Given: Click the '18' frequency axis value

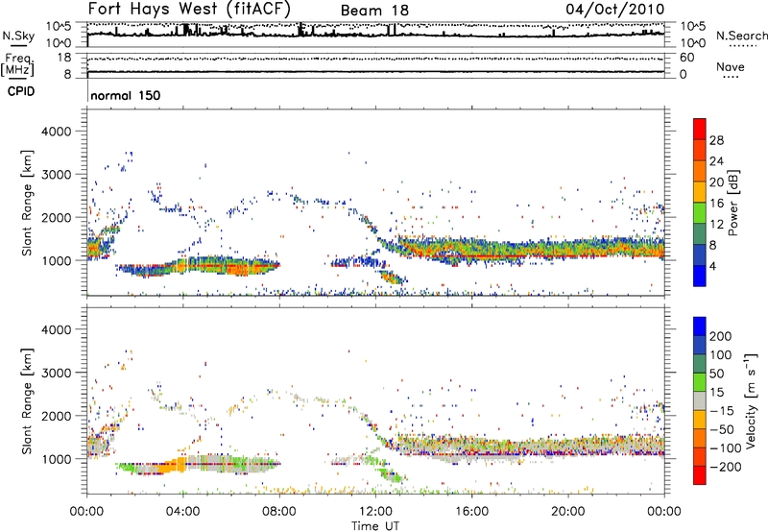Looking at the screenshot, I should pos(63,58).
